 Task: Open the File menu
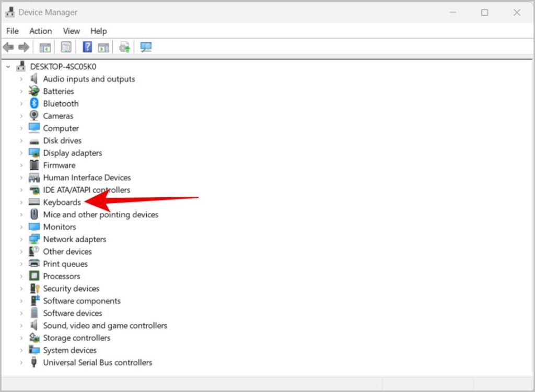13,31
